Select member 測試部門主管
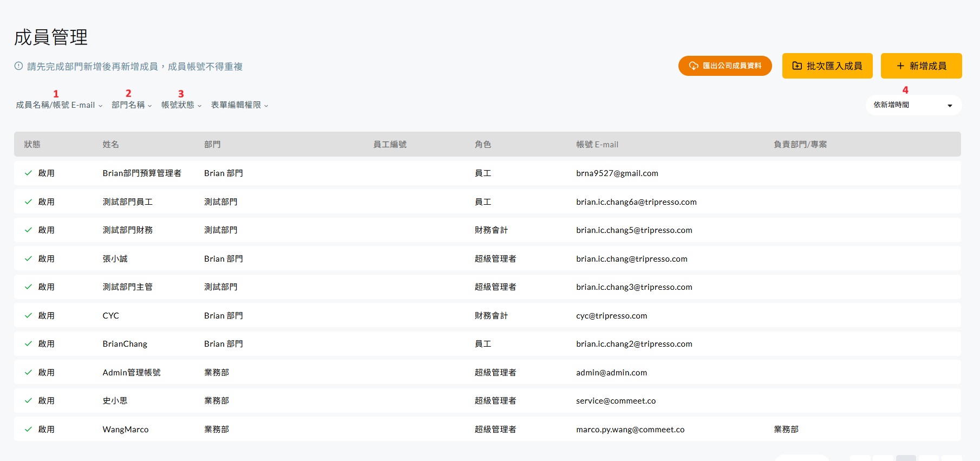Screen dimensions: 980x461 (x=128, y=287)
